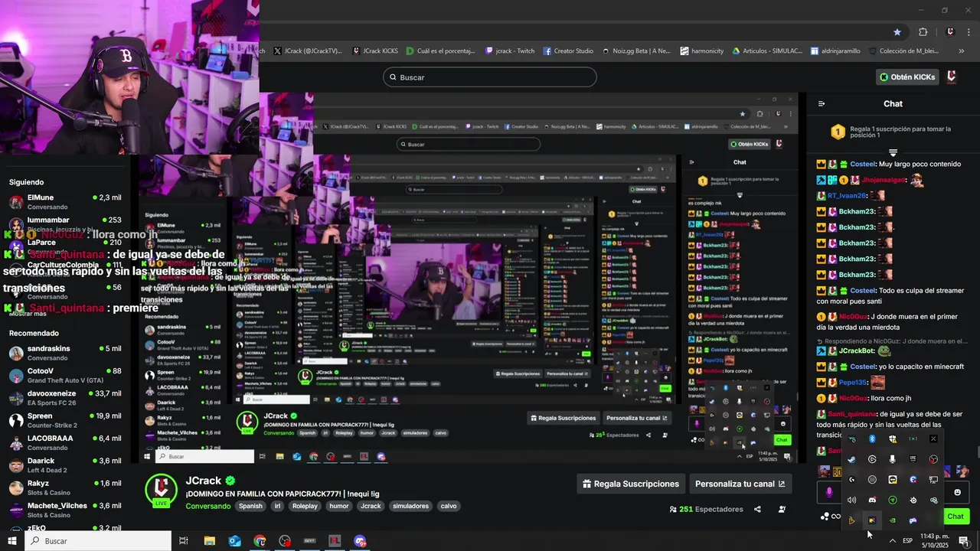This screenshot has height=551, width=980.
Task: Open the user avatar menu beside Obtén KICKs
Action: tap(951, 77)
